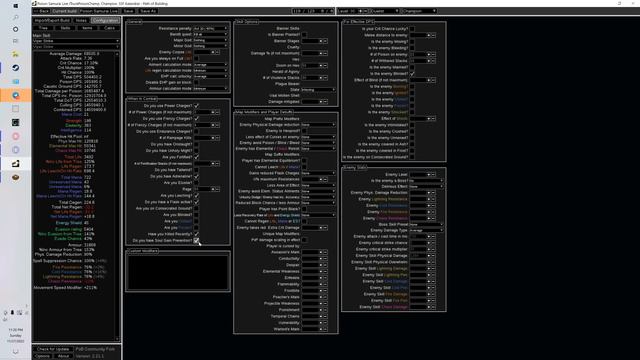Enable Enemy is Hexproof checkbox
The image size is (640, 360).
point(304,131)
